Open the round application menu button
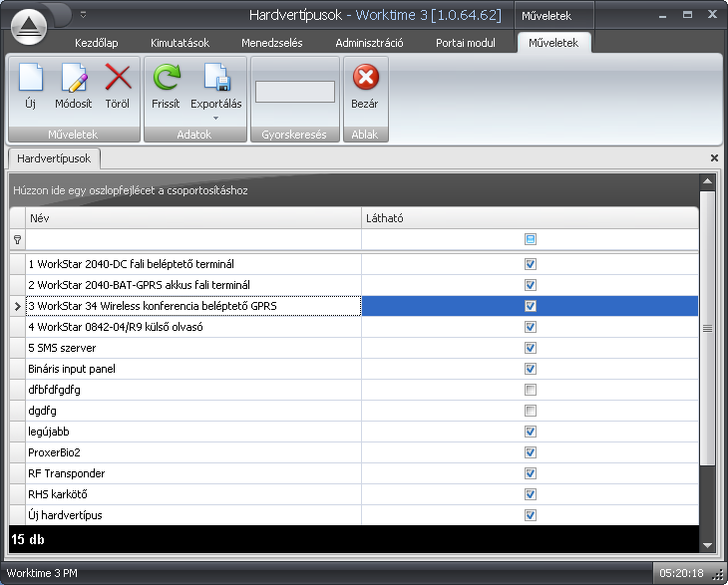This screenshot has width=728, height=585. tap(29, 27)
